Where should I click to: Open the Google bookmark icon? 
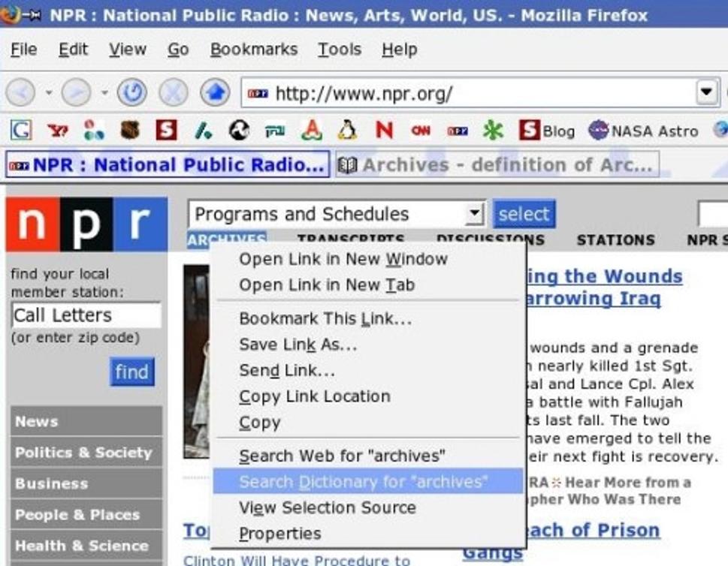point(21,131)
